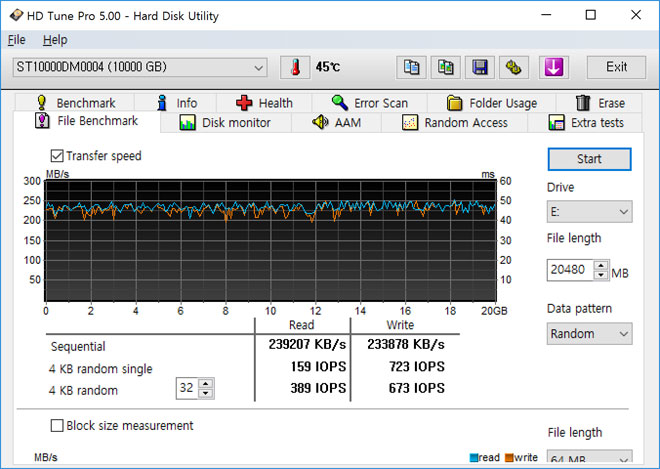Open the Help menu
The height and width of the screenshot is (469, 660).
[x=55, y=40]
